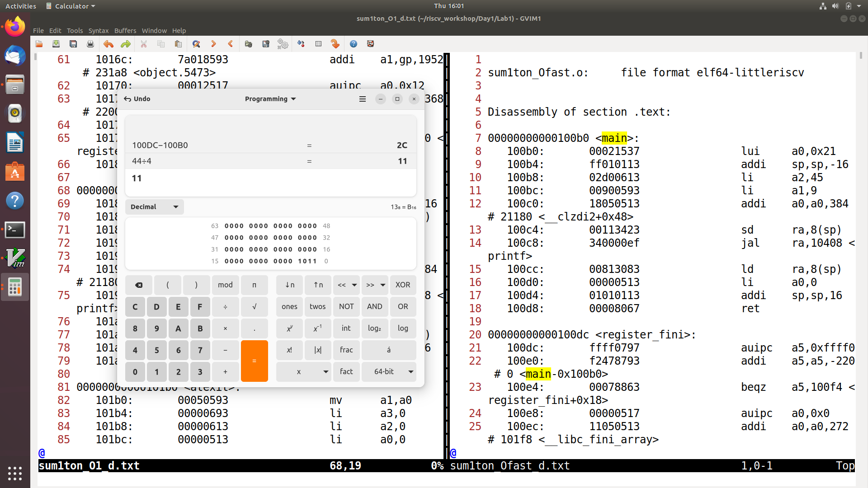The height and width of the screenshot is (488, 868).
Task: Expand the 64-bit word size dropdown
Action: (389, 371)
